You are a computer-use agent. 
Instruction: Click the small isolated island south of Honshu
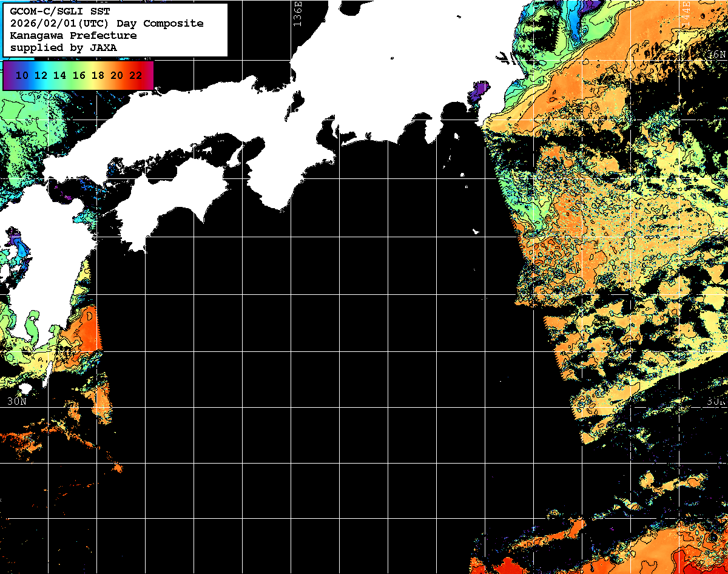click(x=475, y=232)
